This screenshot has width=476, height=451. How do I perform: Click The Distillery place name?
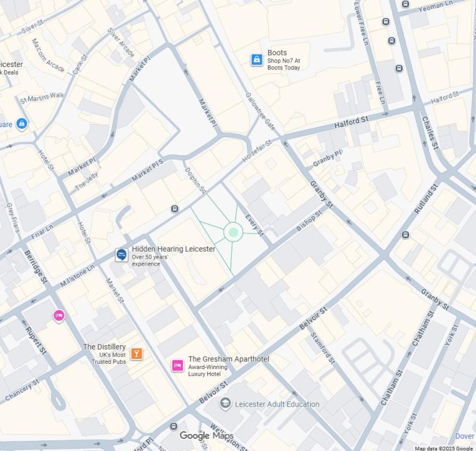[105, 347]
